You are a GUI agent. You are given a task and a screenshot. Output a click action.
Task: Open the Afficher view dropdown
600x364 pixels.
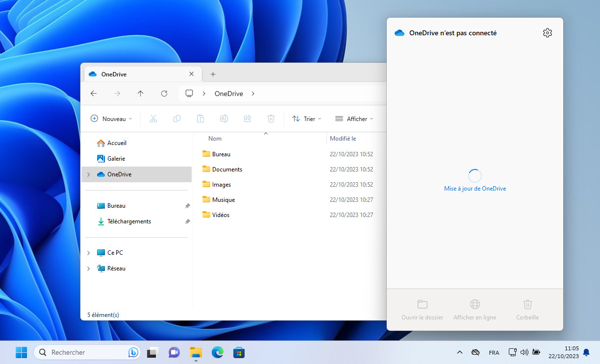tap(354, 119)
